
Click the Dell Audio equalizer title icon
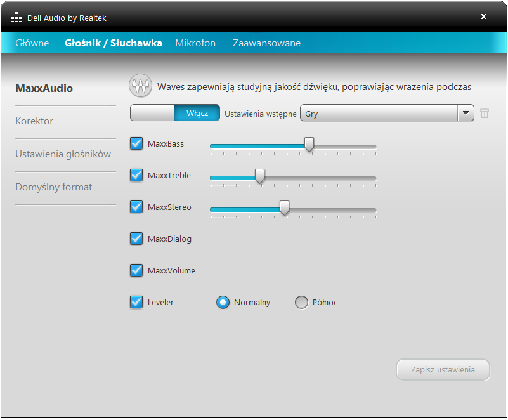click(16, 18)
